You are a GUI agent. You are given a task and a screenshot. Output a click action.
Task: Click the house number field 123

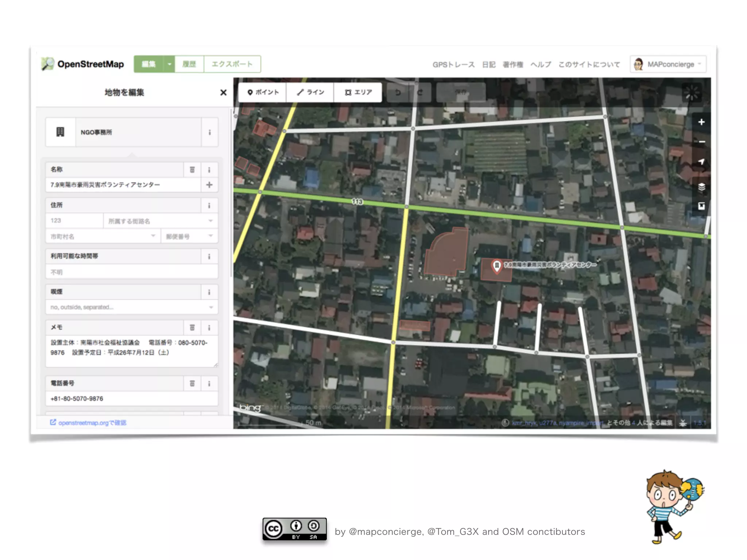point(74,221)
